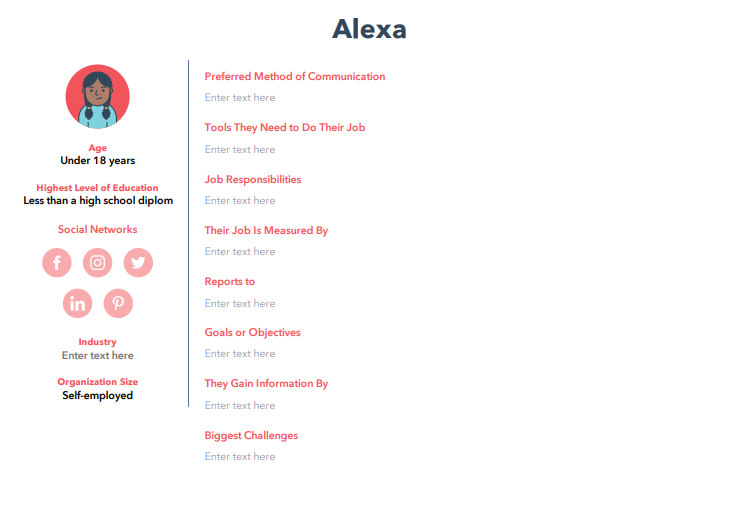Click the Goals or Objectives text field
731x515 pixels.
tap(240, 354)
